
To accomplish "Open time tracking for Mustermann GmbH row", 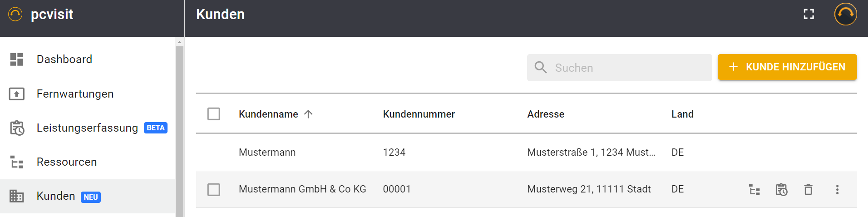I will point(781,190).
